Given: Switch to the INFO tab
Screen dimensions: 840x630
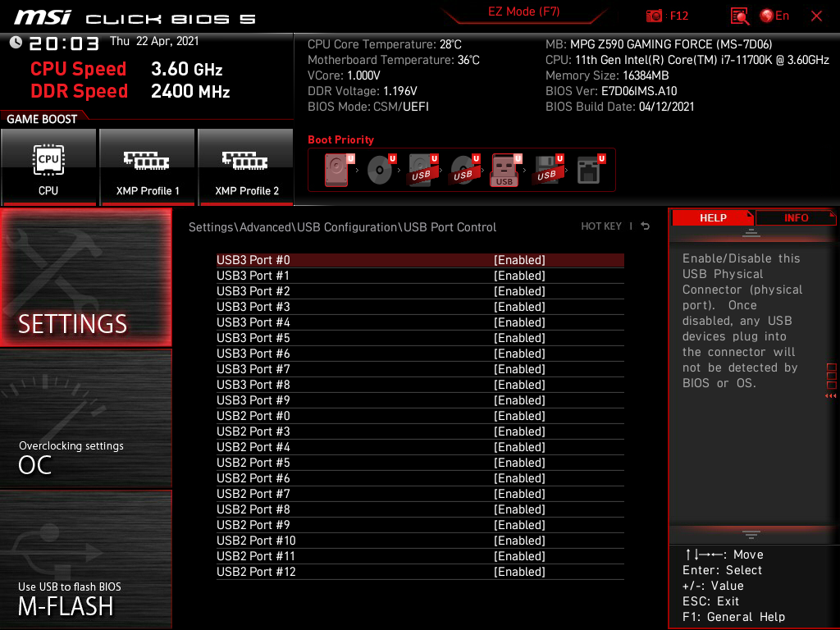Looking at the screenshot, I should (x=796, y=218).
